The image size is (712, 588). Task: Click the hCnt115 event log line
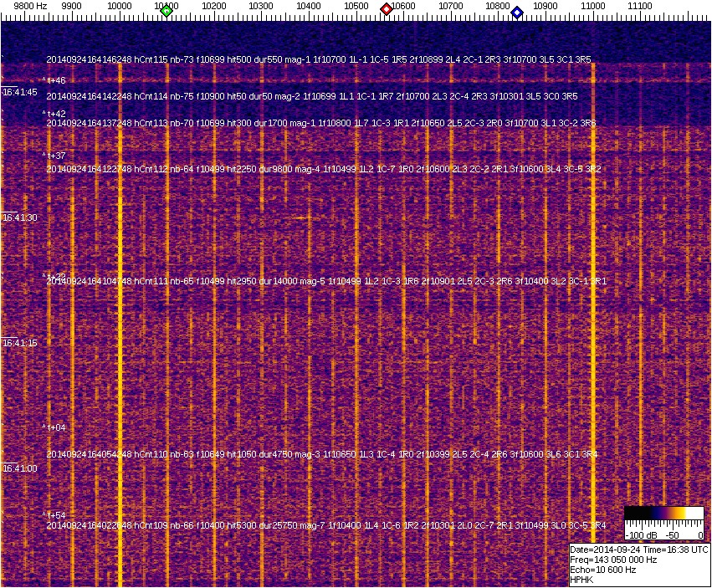[x=318, y=60]
